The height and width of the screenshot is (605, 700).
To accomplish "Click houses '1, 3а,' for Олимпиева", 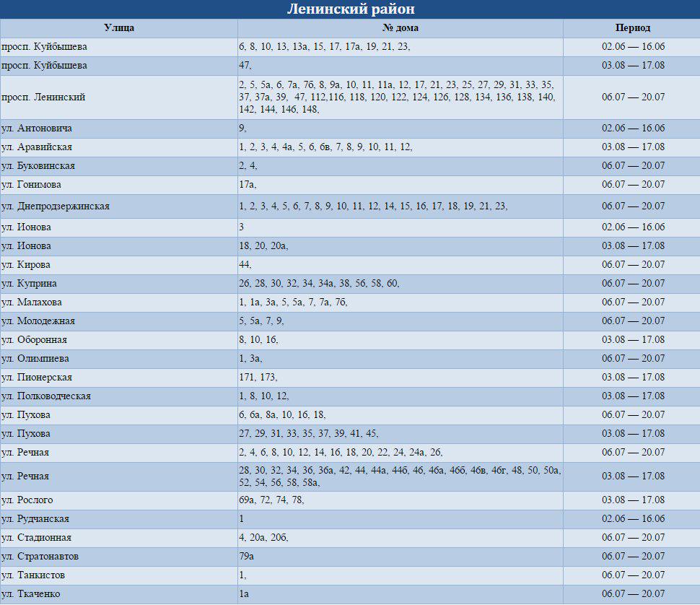I will (x=250, y=358).
